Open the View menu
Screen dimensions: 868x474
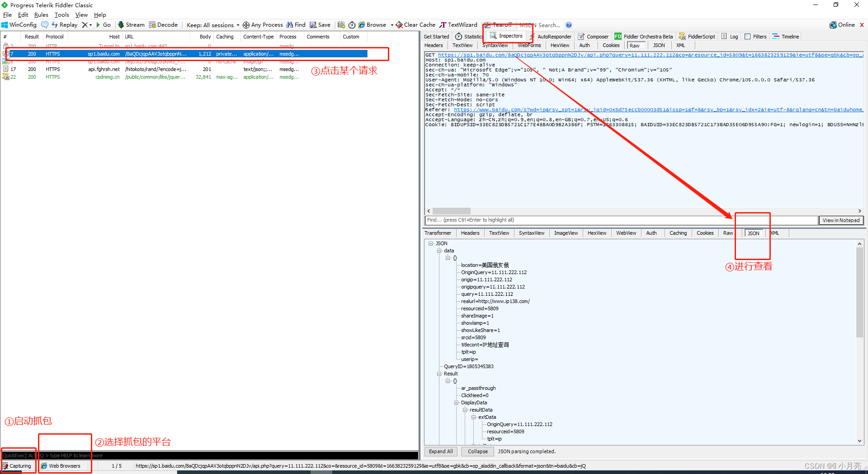point(81,15)
